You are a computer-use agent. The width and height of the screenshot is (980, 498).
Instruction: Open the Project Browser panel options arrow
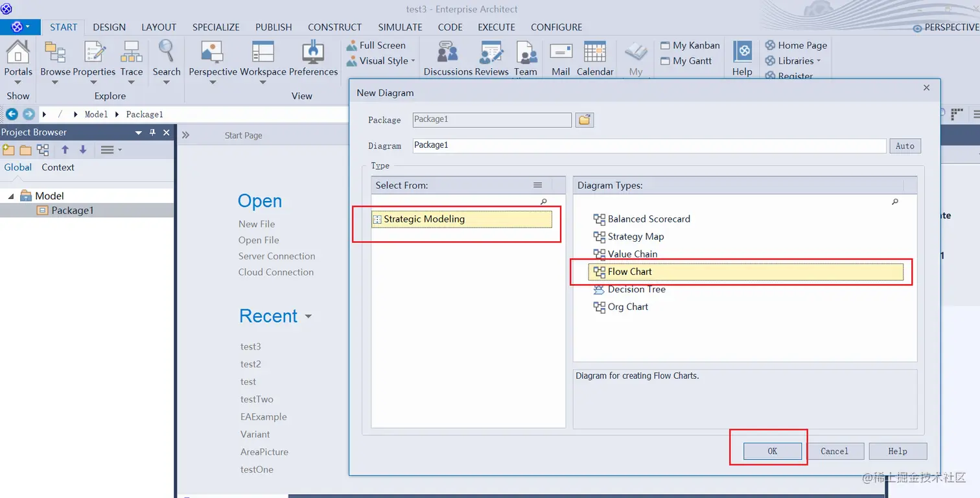pos(138,132)
